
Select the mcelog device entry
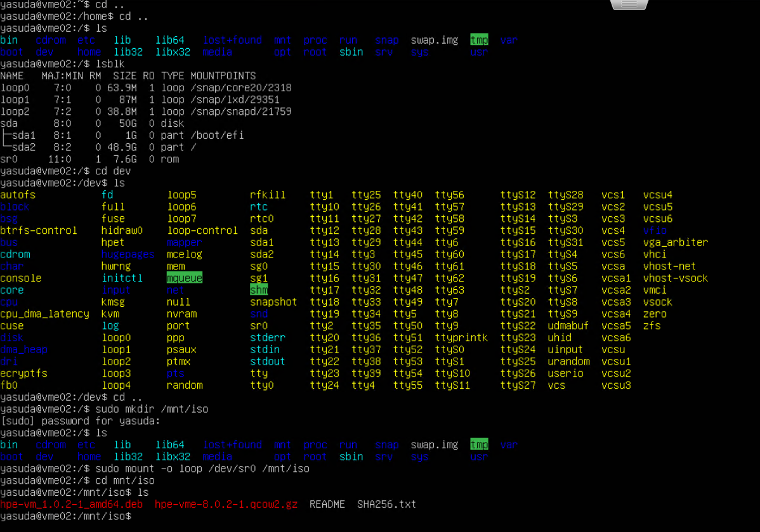[185, 254]
